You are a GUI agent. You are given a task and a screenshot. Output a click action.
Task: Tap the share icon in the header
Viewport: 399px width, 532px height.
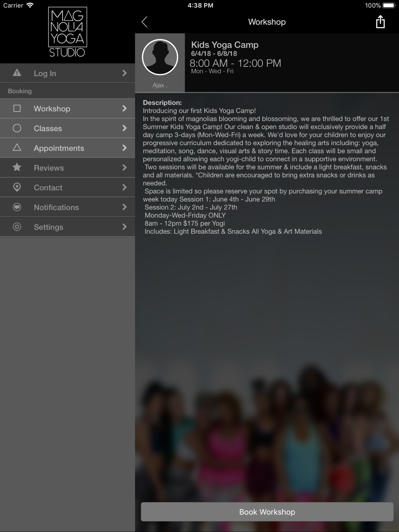[380, 22]
